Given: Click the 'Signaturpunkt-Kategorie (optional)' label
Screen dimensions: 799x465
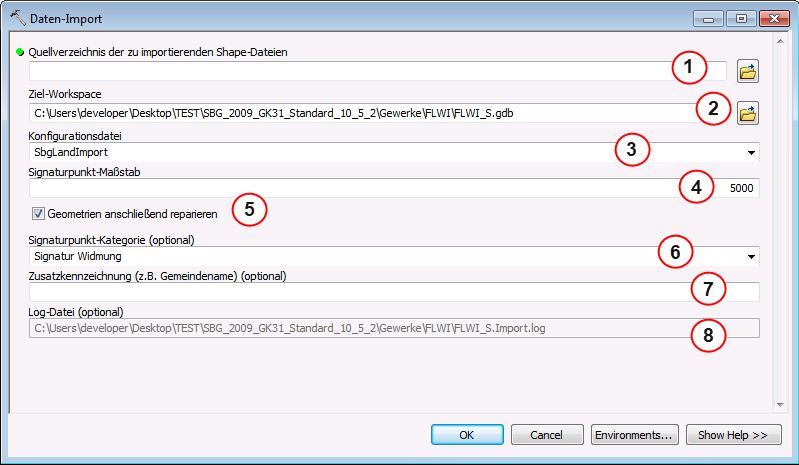Looking at the screenshot, I should coord(112,240).
